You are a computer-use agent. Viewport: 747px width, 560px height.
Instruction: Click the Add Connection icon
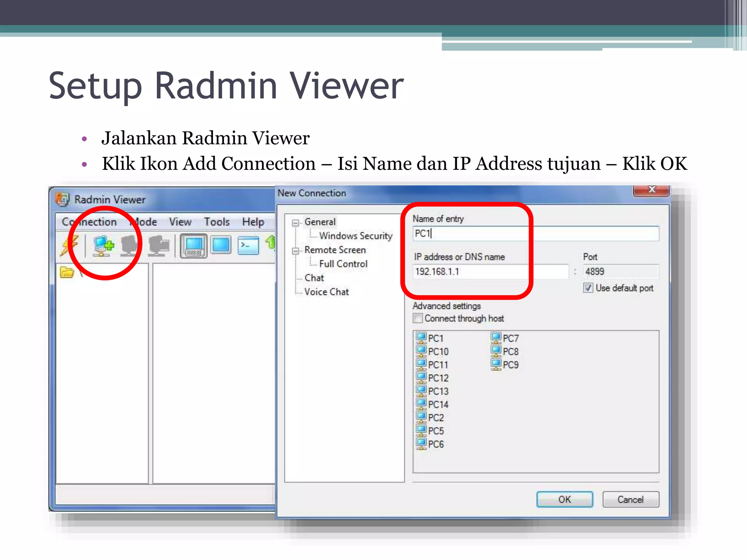pos(103,246)
